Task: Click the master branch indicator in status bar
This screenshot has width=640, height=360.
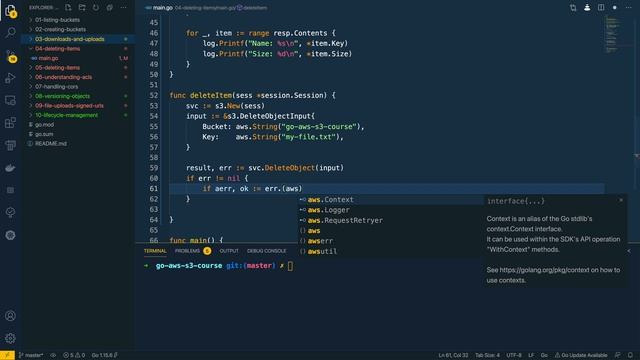Action: pyautogui.click(x=31, y=355)
